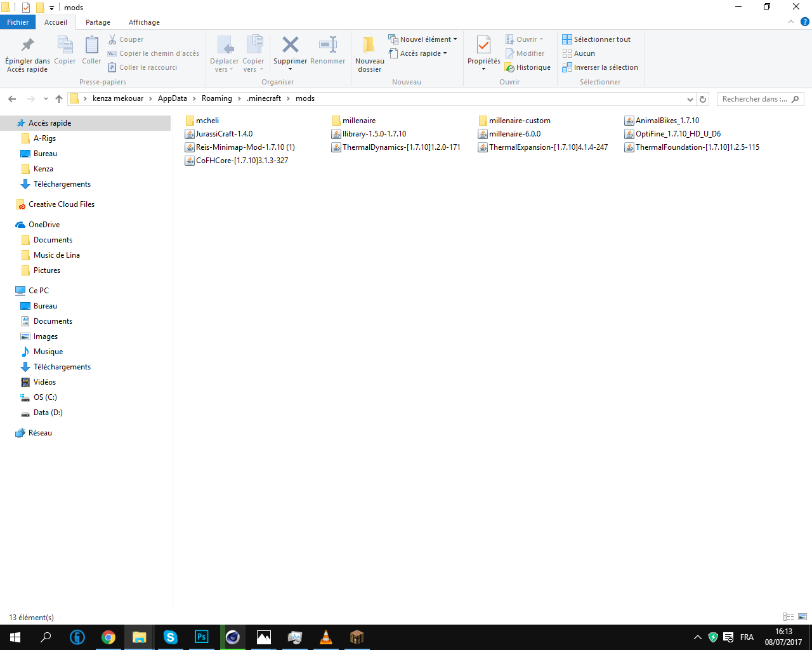Open the Windows Start menu

pos(15,637)
